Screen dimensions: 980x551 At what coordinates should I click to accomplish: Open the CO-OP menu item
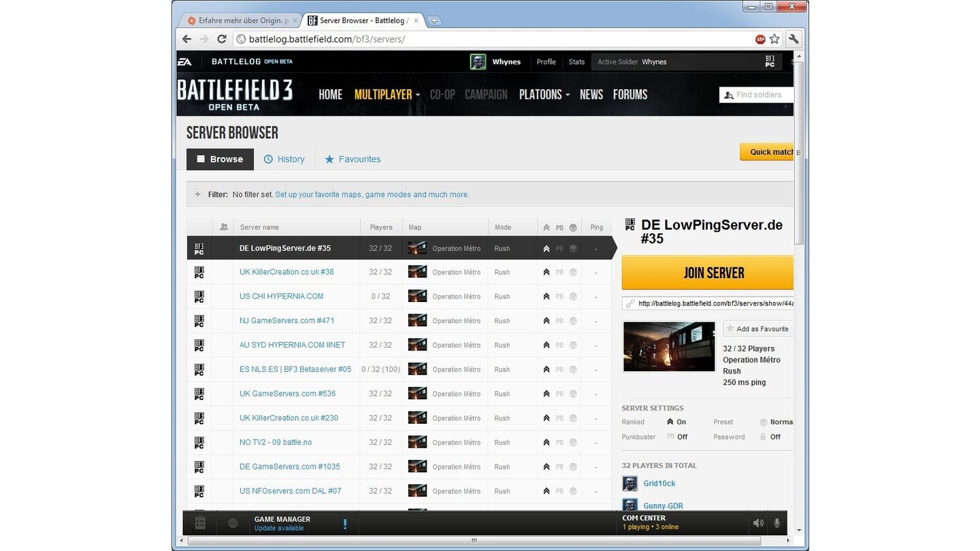click(442, 95)
